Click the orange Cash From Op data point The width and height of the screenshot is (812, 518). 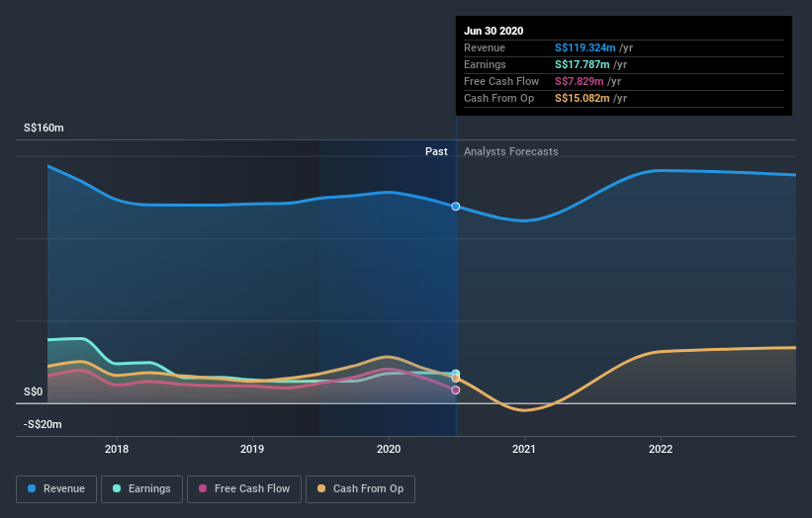[x=456, y=379]
